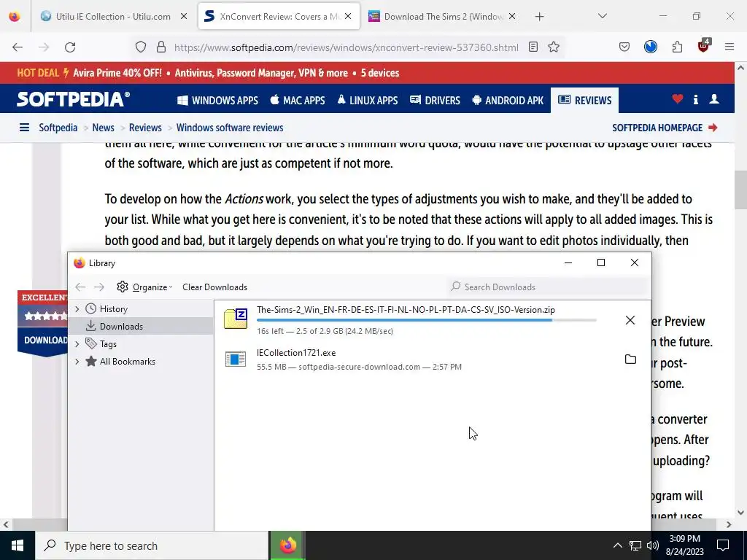Expand the History tree node
This screenshot has width=747, height=560.
tap(77, 309)
